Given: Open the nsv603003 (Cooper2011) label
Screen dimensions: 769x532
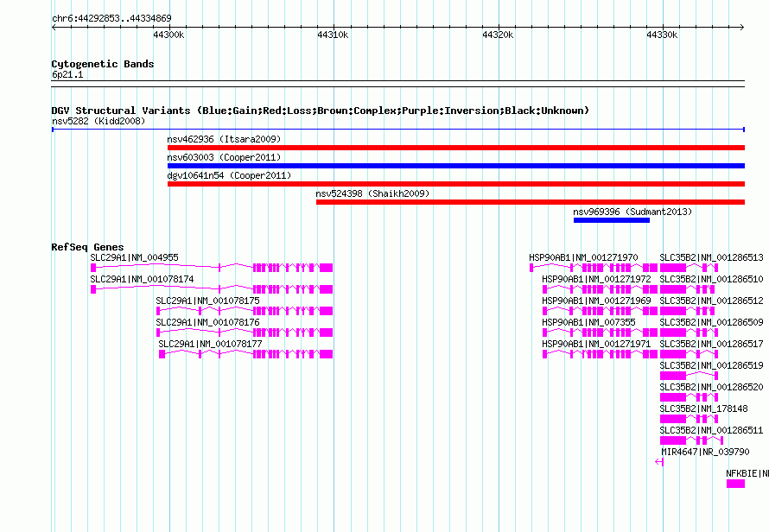Looking at the screenshot, I should tap(224, 157).
